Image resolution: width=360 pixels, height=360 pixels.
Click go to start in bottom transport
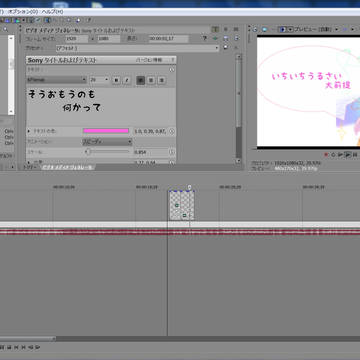click(x=17, y=347)
